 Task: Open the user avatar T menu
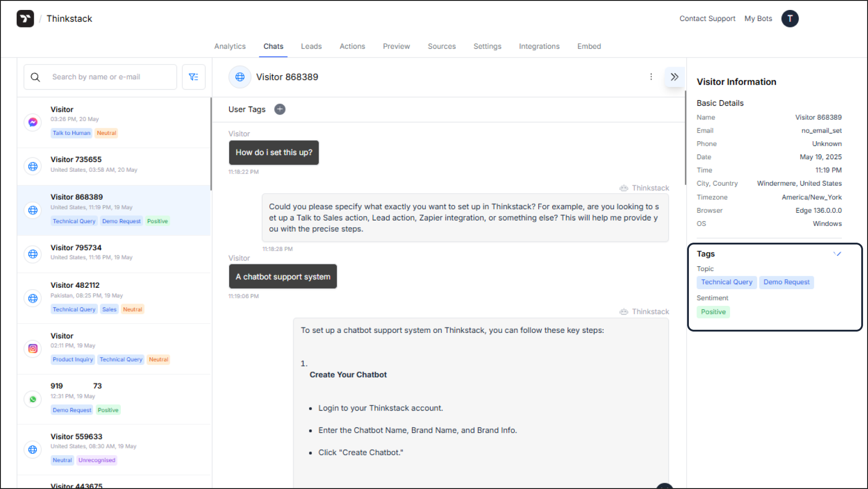(790, 18)
